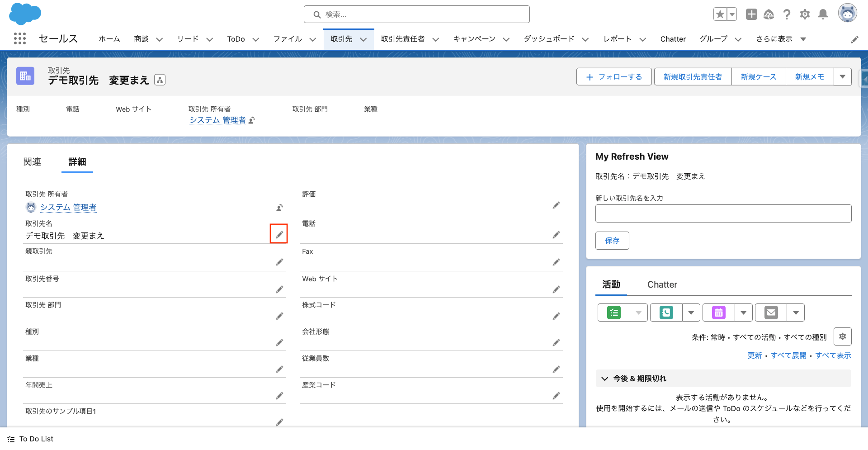Screen dimensions: 868x450
Task: Follow the record via フォローする button
Action: click(613, 76)
